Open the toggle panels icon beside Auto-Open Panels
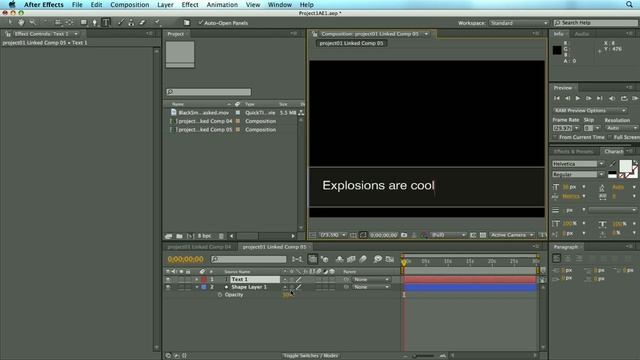640x360 pixels. tap(187, 22)
